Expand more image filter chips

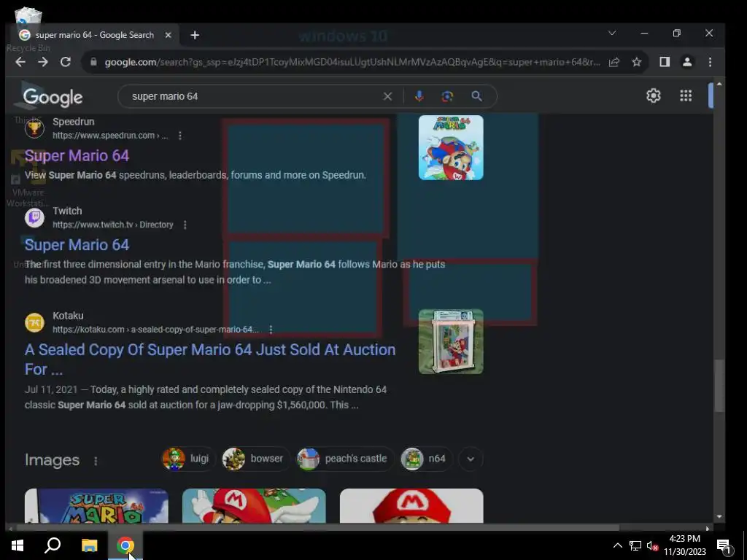click(x=471, y=459)
